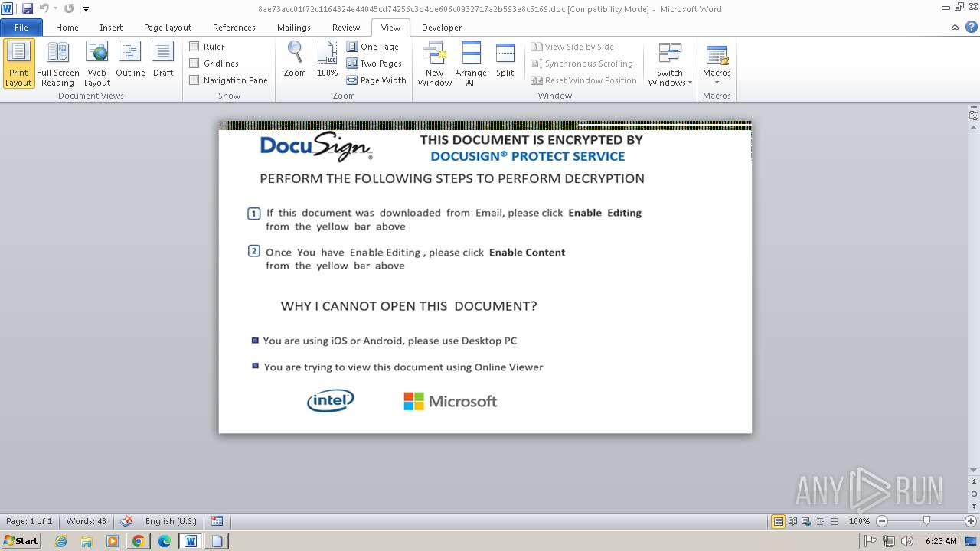The width and height of the screenshot is (980, 551).
Task: Switch to Print Layout view
Action: tap(18, 64)
